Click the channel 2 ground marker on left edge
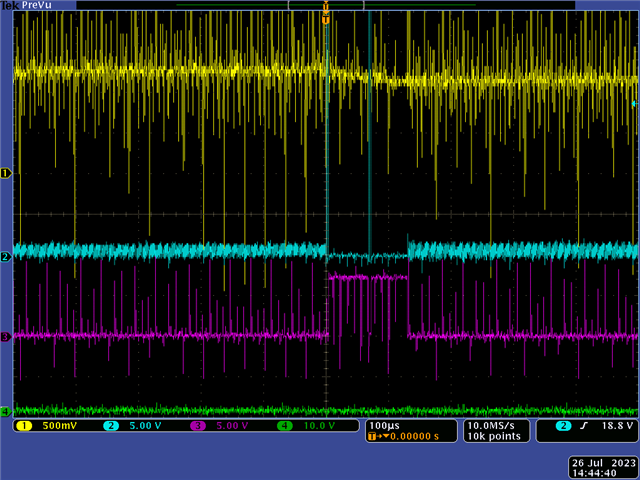Image resolution: width=640 pixels, height=480 pixels. point(6,257)
